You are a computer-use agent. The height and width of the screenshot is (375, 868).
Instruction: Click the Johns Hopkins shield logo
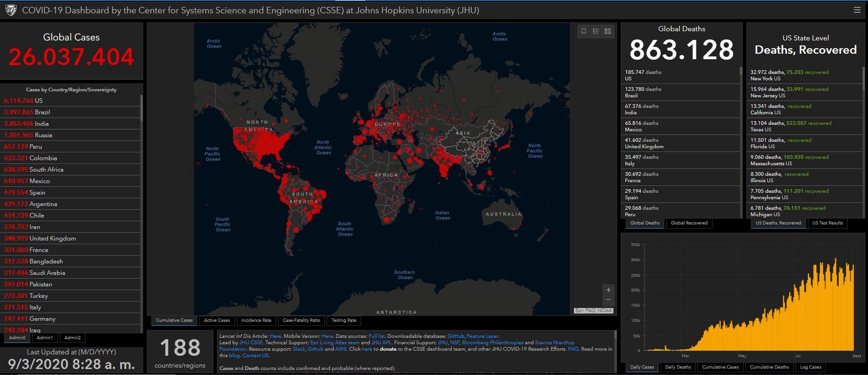[x=11, y=10]
